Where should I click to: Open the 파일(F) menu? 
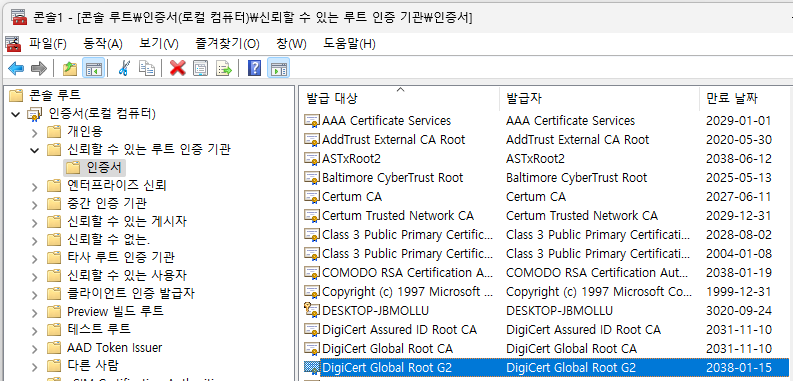[48, 44]
